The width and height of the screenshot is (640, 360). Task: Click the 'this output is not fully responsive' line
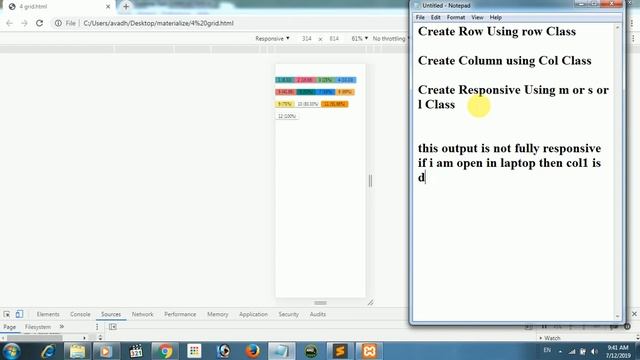point(509,148)
